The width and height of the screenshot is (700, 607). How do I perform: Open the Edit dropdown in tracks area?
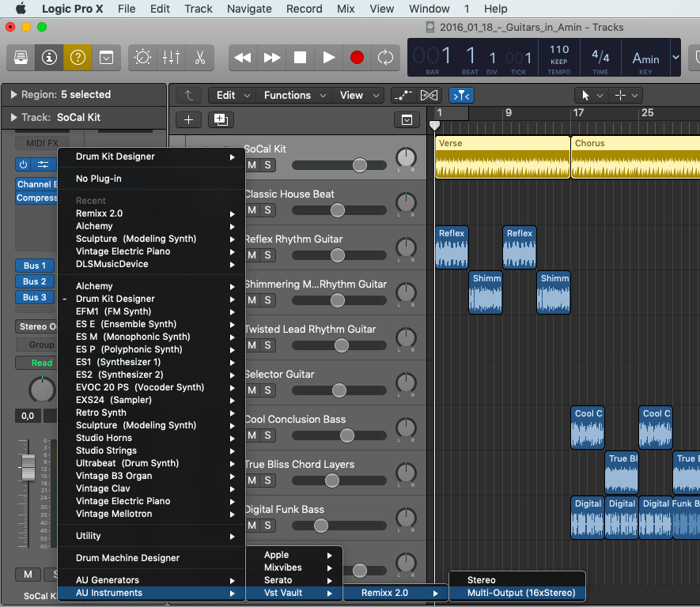233,96
